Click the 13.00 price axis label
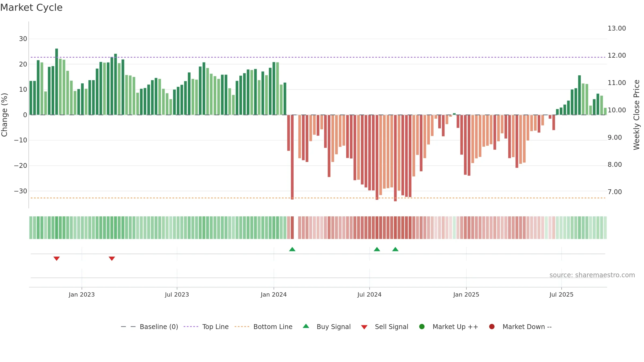Image resolution: width=644 pixels, height=362 pixels. [x=617, y=28]
